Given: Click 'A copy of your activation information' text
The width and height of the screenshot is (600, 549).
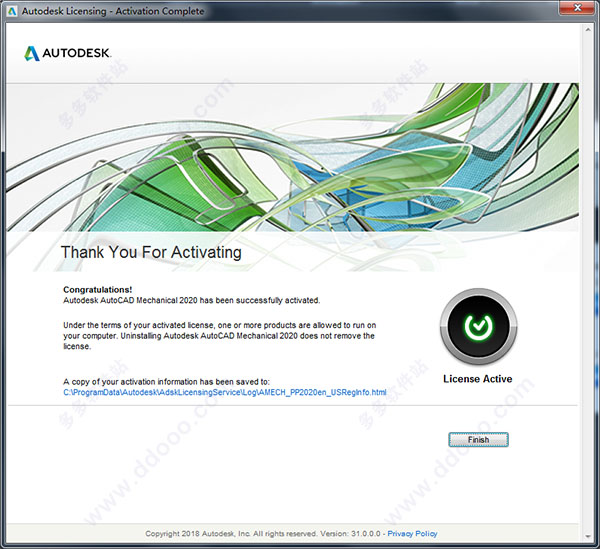Looking at the screenshot, I should point(166,381).
